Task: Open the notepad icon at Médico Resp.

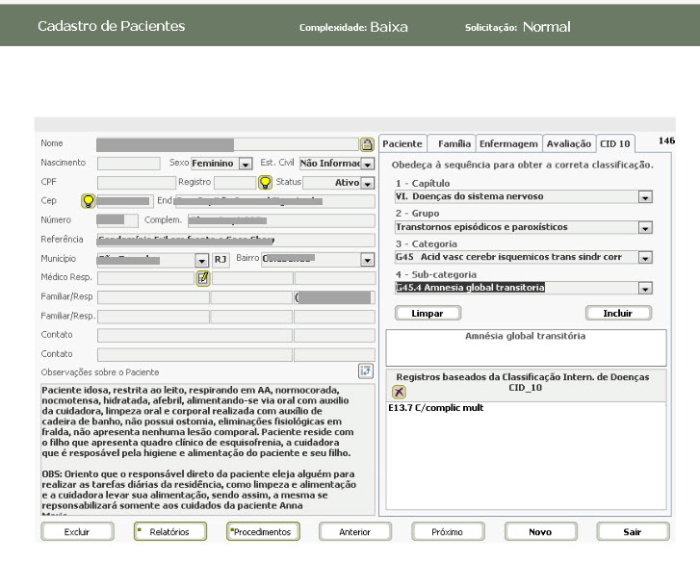Action: click(202, 278)
